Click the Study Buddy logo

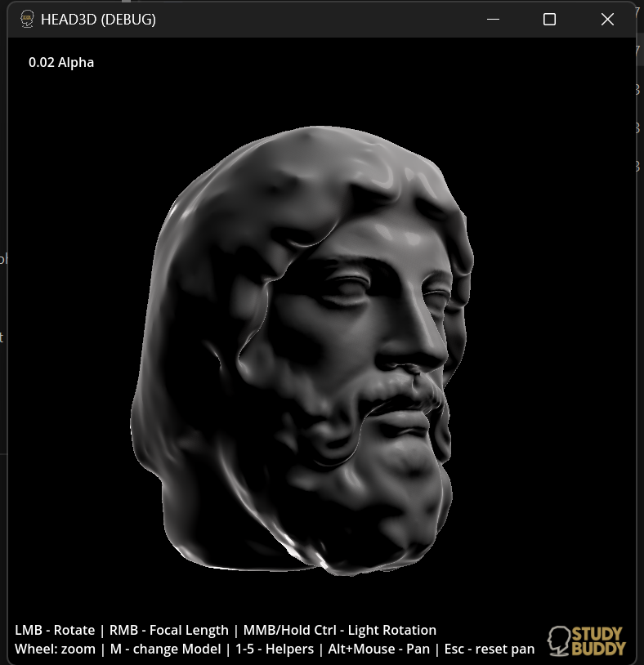click(587, 640)
